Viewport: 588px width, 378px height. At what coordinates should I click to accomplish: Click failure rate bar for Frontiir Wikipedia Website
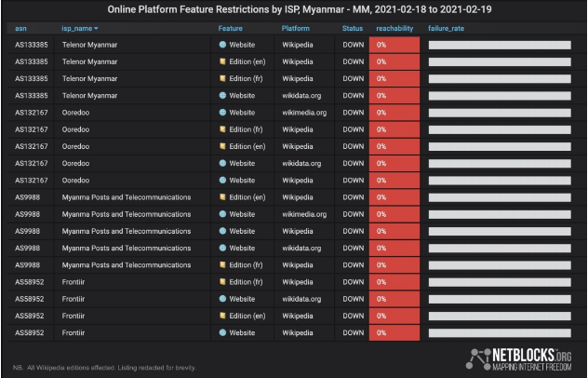pyautogui.click(x=500, y=332)
